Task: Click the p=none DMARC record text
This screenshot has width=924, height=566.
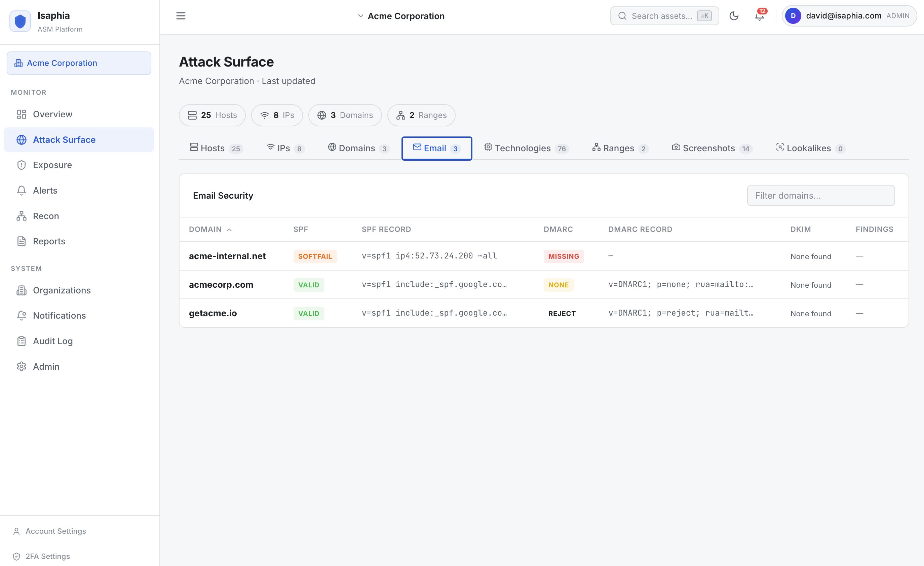Action: click(x=681, y=284)
